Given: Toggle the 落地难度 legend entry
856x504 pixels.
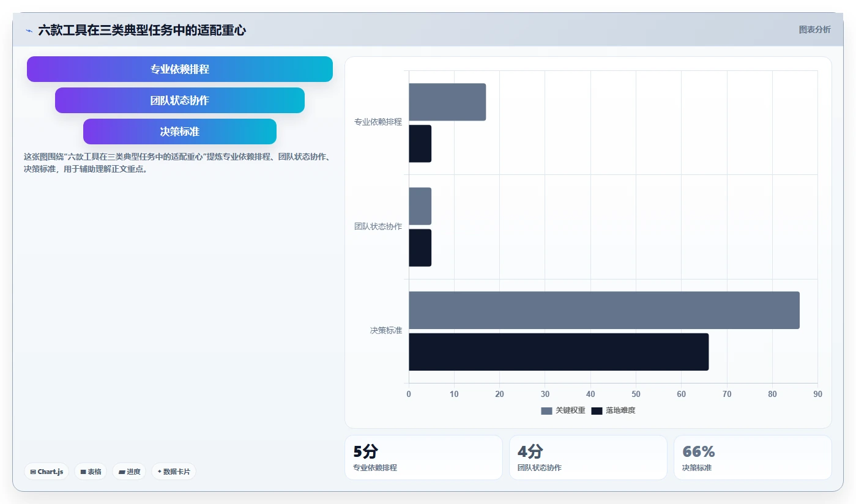Looking at the screenshot, I should coord(613,410).
